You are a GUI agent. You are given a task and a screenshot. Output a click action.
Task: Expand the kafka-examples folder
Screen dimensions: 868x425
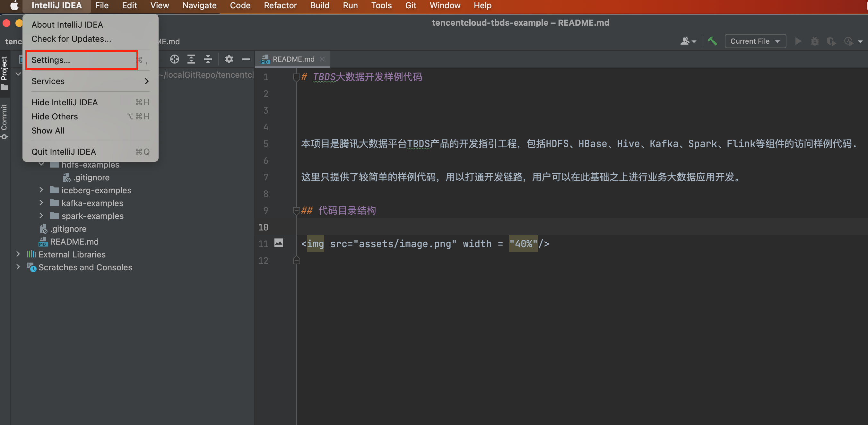(x=41, y=203)
